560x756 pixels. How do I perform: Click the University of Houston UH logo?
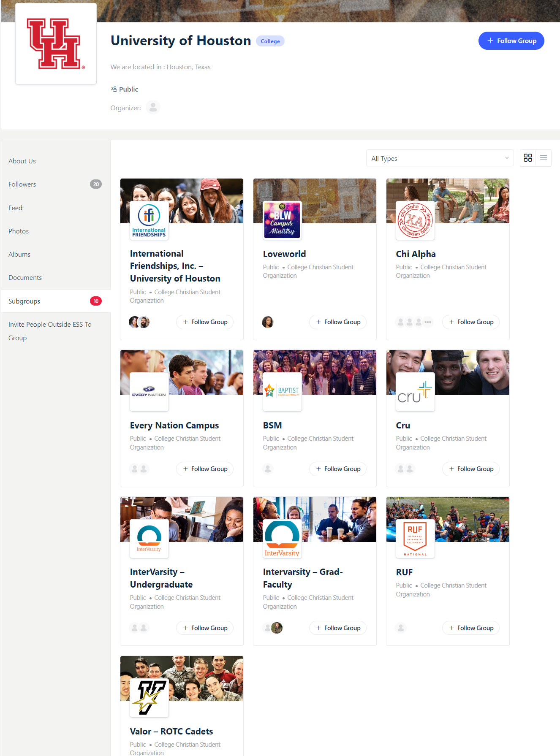click(x=56, y=44)
